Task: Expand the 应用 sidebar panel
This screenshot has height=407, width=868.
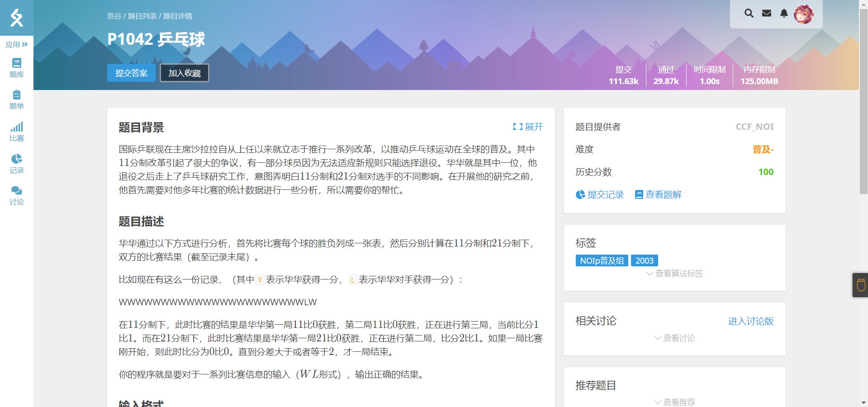Action: (x=16, y=44)
